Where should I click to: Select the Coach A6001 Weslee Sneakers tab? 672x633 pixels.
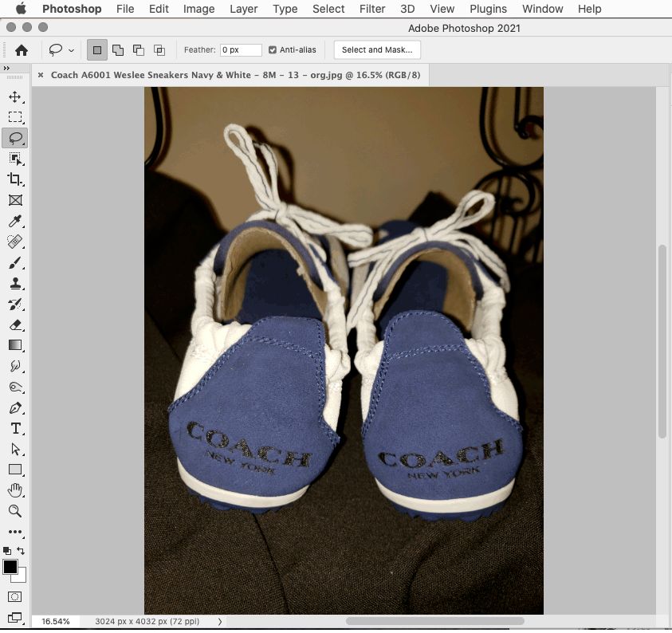click(x=235, y=75)
